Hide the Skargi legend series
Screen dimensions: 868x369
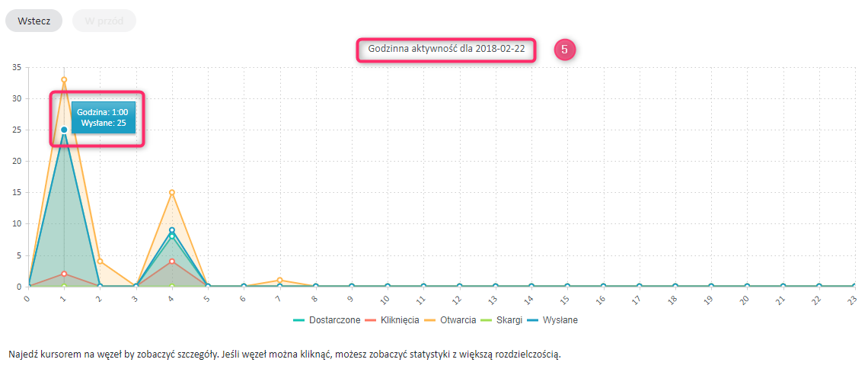(501, 320)
